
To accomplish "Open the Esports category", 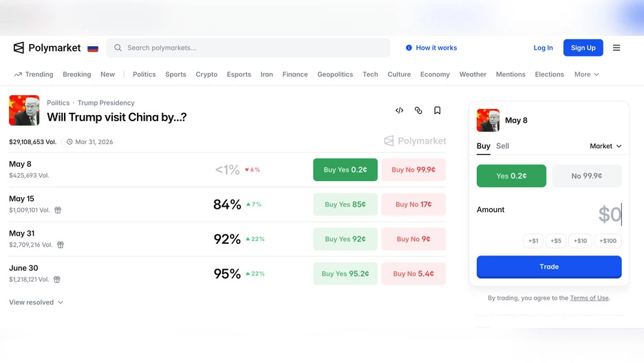I will 239,74.
